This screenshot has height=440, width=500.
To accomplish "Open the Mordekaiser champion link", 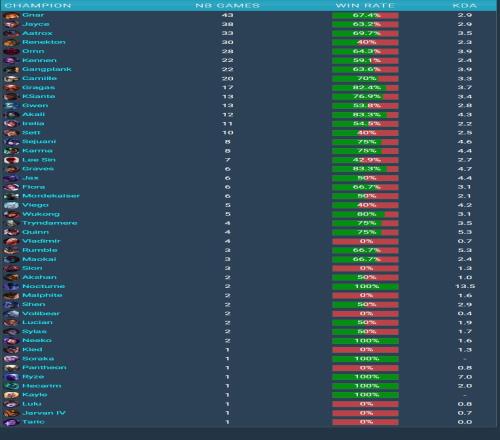I will [x=51, y=196].
